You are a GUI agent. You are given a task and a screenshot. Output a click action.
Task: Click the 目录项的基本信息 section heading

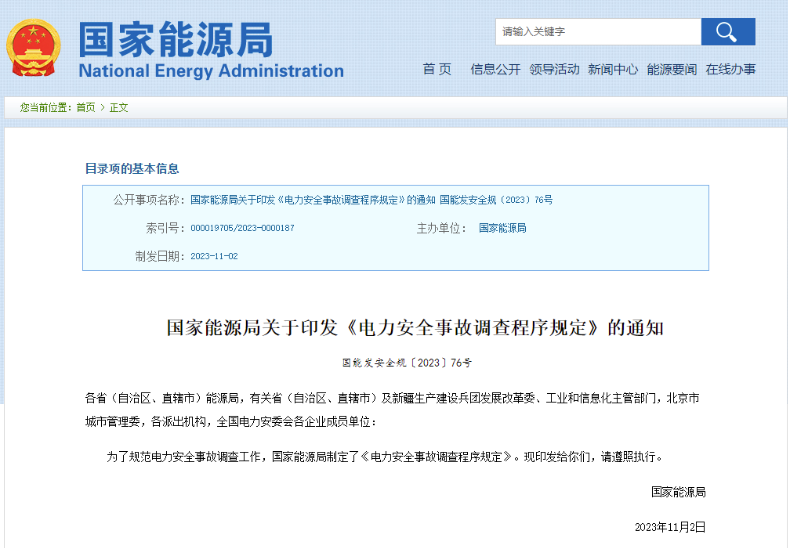[132, 169]
